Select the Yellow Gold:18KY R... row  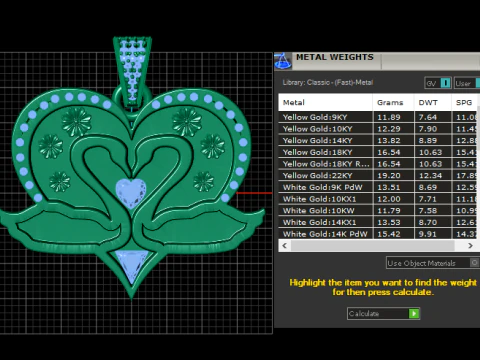pos(378,164)
